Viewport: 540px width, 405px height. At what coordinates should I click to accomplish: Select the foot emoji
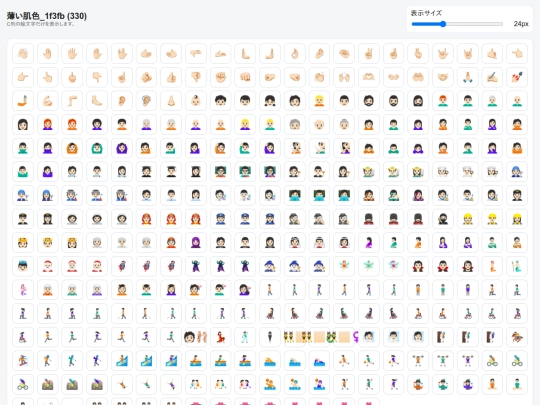[97, 101]
